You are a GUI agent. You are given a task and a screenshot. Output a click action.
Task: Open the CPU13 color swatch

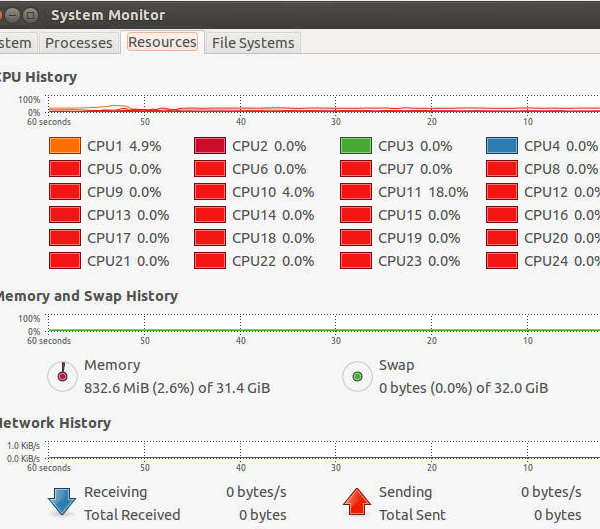tap(65, 215)
